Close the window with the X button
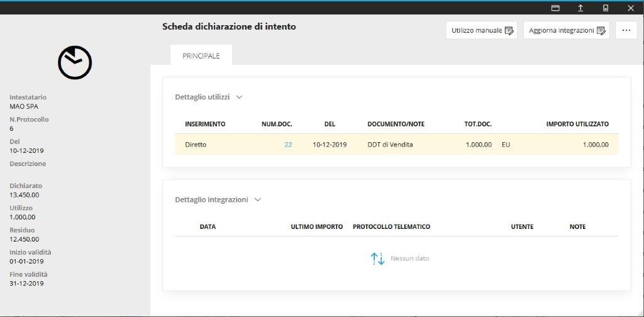The height and width of the screenshot is (317, 644). 631,8
